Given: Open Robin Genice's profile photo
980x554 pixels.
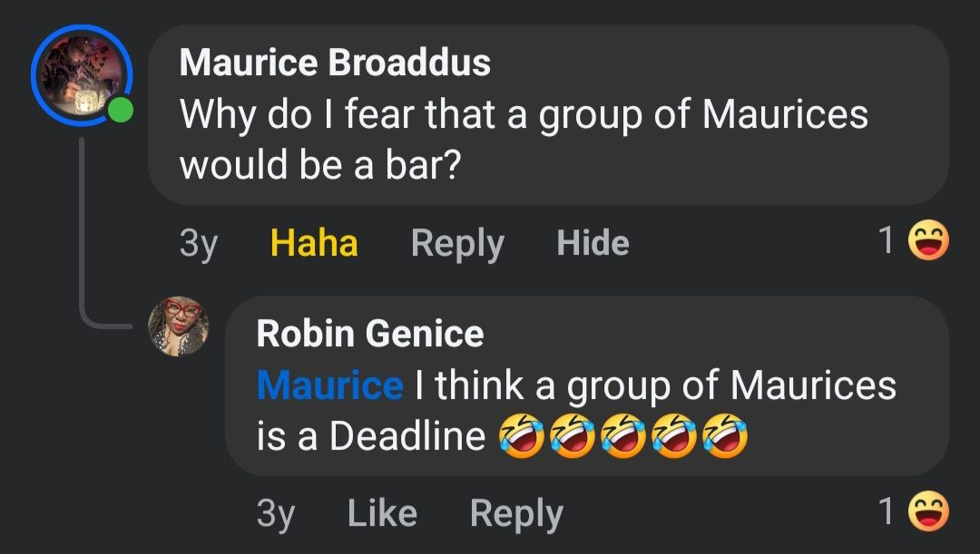Looking at the screenshot, I should [x=179, y=326].
